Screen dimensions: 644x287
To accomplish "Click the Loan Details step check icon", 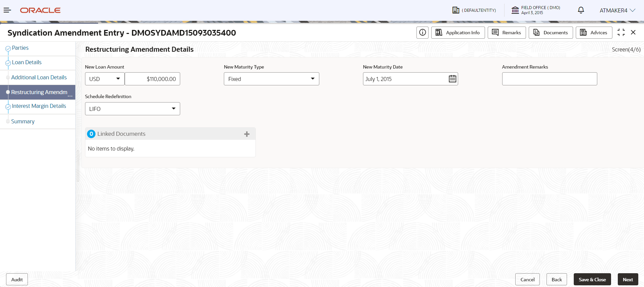I will point(8,63).
